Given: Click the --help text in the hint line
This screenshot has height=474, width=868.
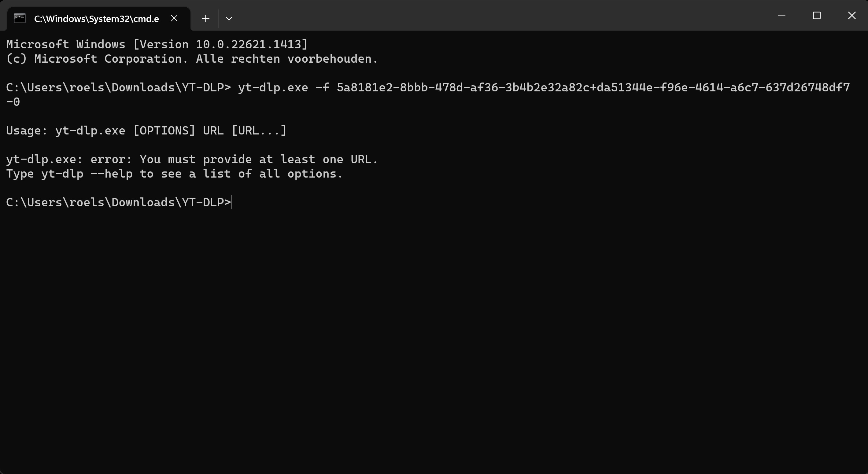Looking at the screenshot, I should pyautogui.click(x=111, y=174).
